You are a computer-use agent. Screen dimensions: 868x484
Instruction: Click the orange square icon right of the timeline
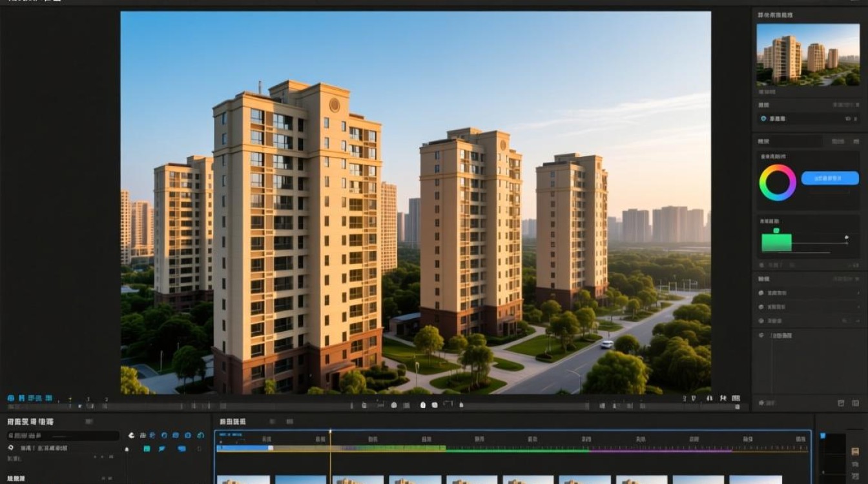855,451
